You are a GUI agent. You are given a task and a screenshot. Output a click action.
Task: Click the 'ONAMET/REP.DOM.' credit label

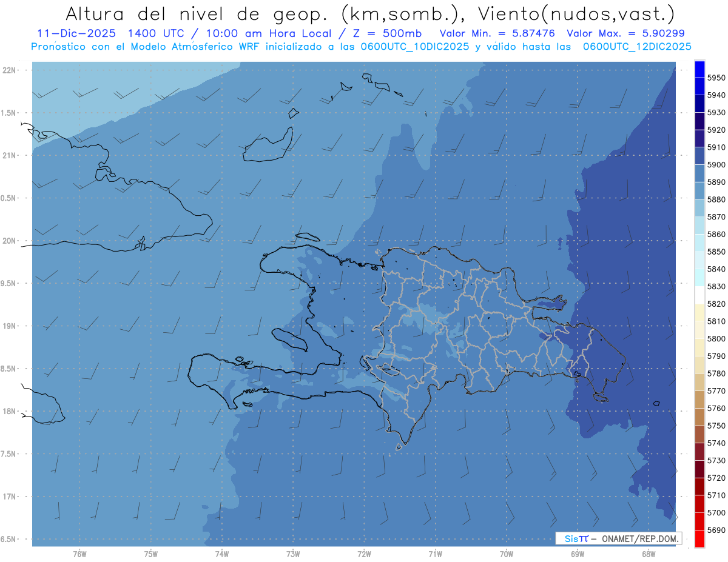640,538
